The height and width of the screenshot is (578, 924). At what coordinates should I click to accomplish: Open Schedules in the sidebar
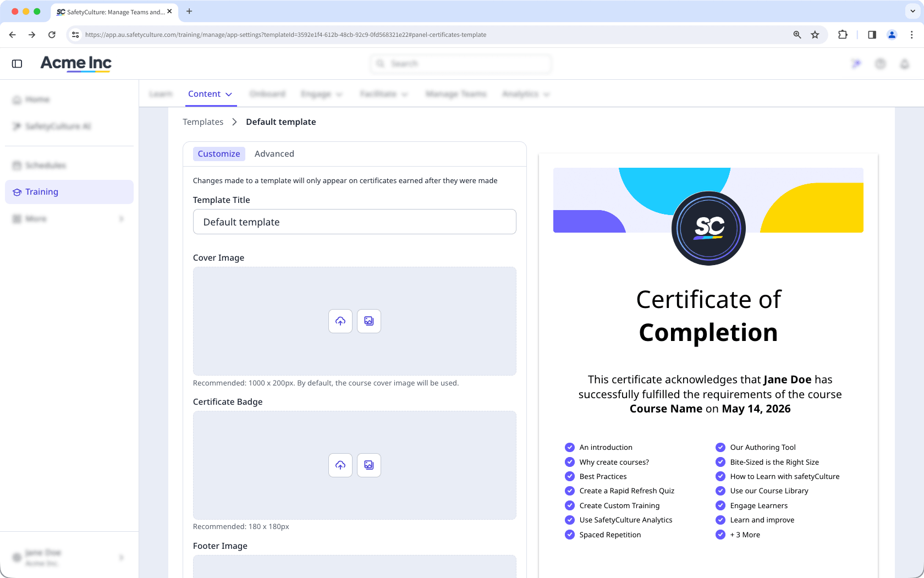pos(69,166)
